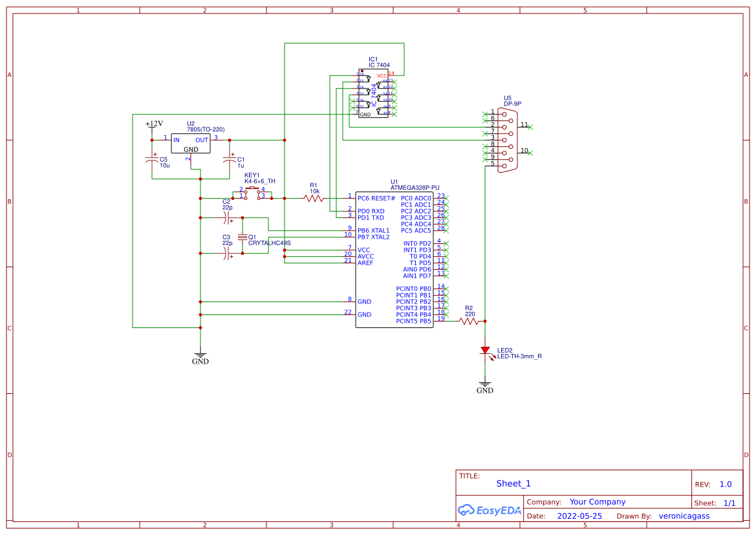Select the Q1 crystal symbol
The width and height of the screenshot is (756, 535).
pyautogui.click(x=243, y=237)
